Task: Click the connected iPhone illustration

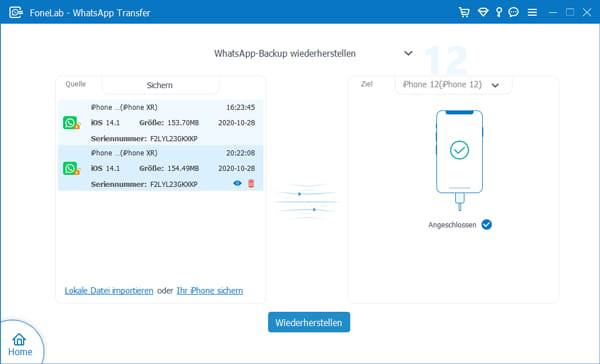Action: pyautogui.click(x=459, y=160)
